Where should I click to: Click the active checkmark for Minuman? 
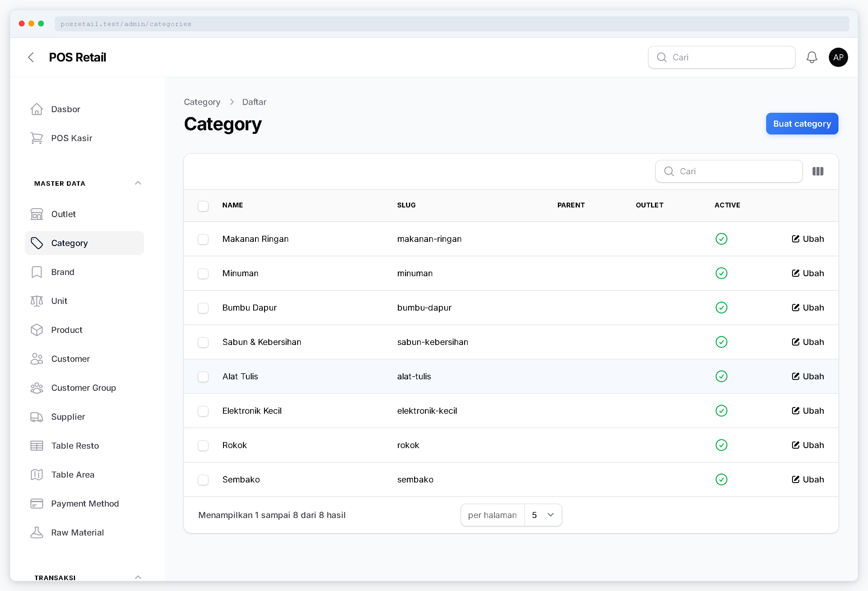pos(721,273)
